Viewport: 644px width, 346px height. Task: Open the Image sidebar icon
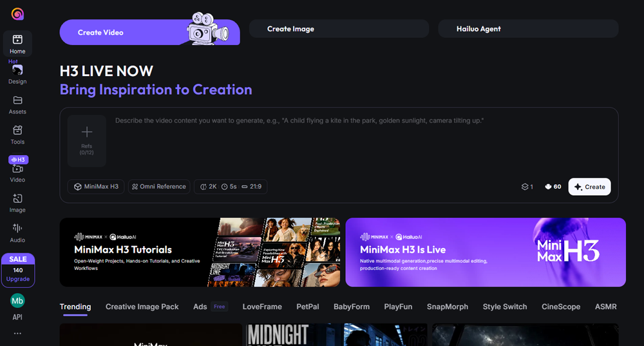(17, 198)
